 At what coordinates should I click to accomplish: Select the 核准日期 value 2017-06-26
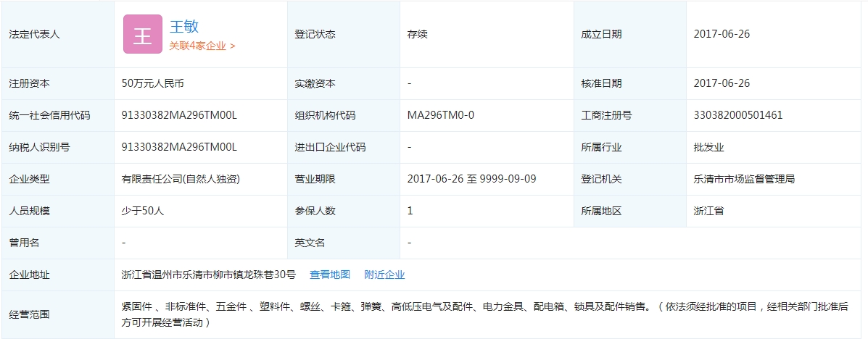721,83
